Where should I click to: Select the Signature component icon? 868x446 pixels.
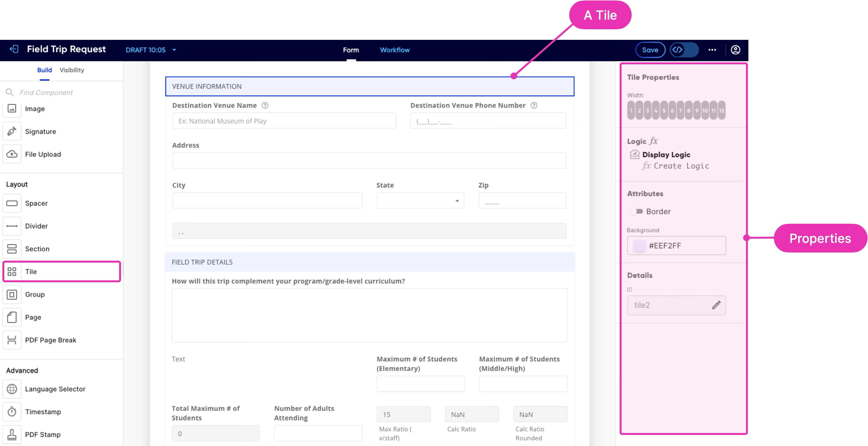12,131
